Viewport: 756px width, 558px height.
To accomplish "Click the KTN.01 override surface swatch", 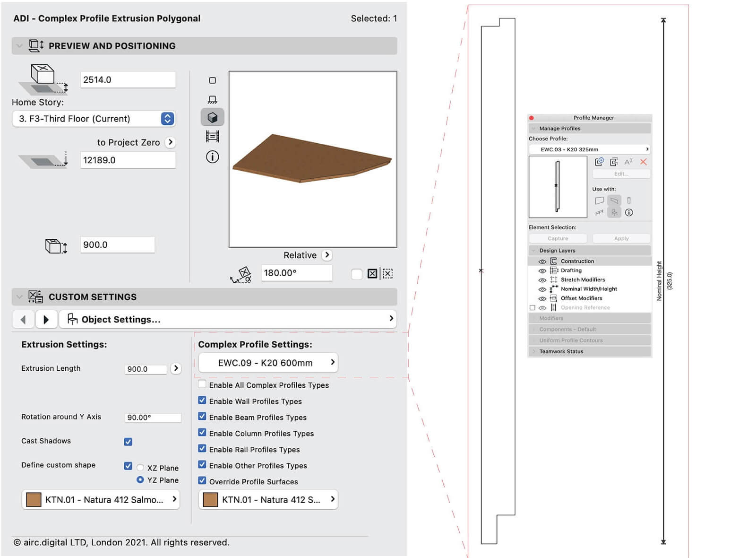I will click(x=210, y=499).
